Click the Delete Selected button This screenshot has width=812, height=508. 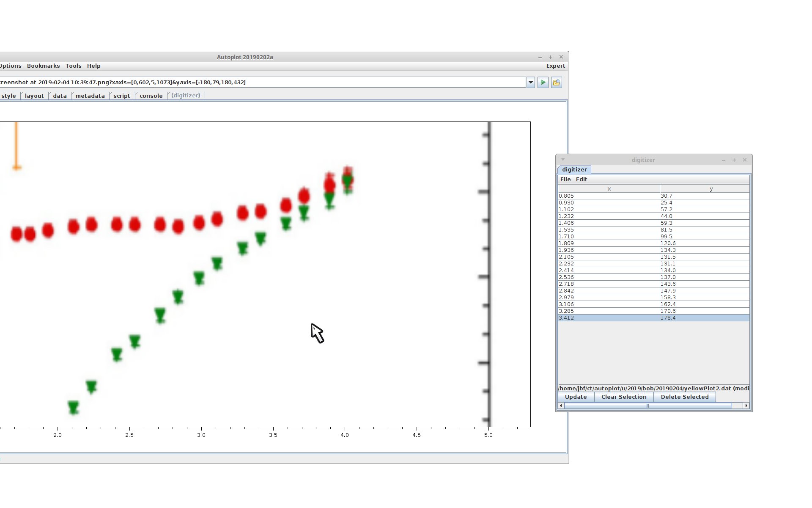pos(685,397)
